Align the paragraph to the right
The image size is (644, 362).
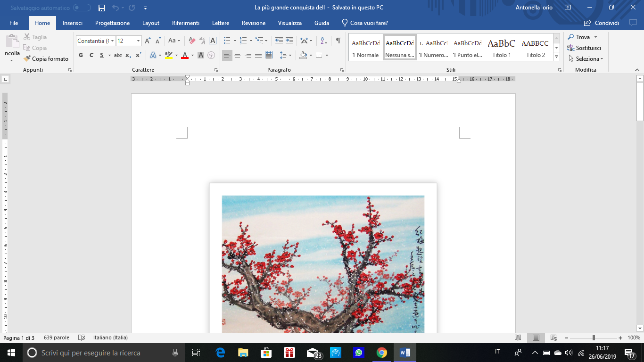[248, 55]
